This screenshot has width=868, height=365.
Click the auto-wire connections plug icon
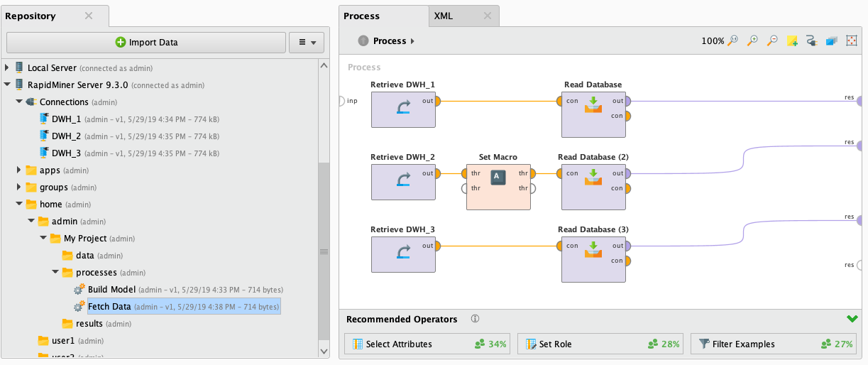[812, 41]
